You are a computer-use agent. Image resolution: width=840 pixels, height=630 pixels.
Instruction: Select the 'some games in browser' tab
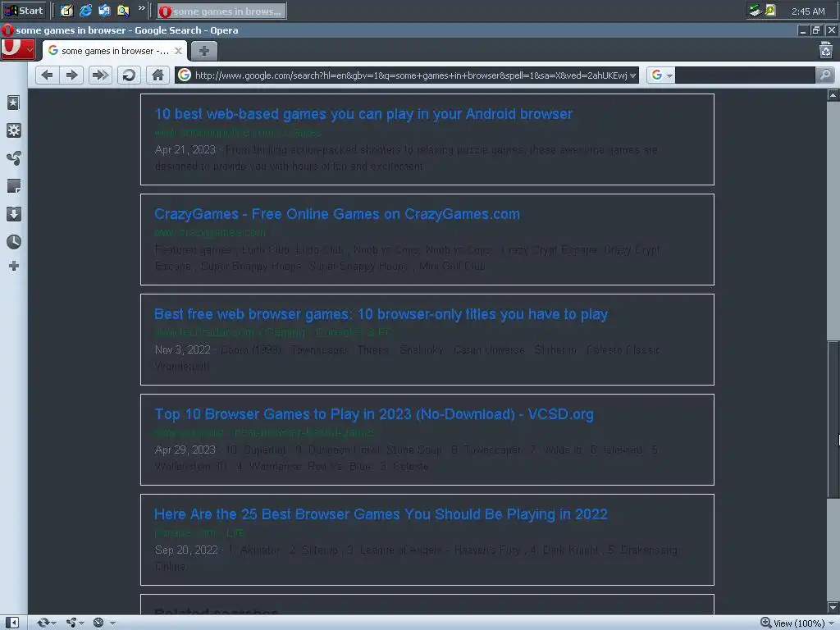(115, 51)
